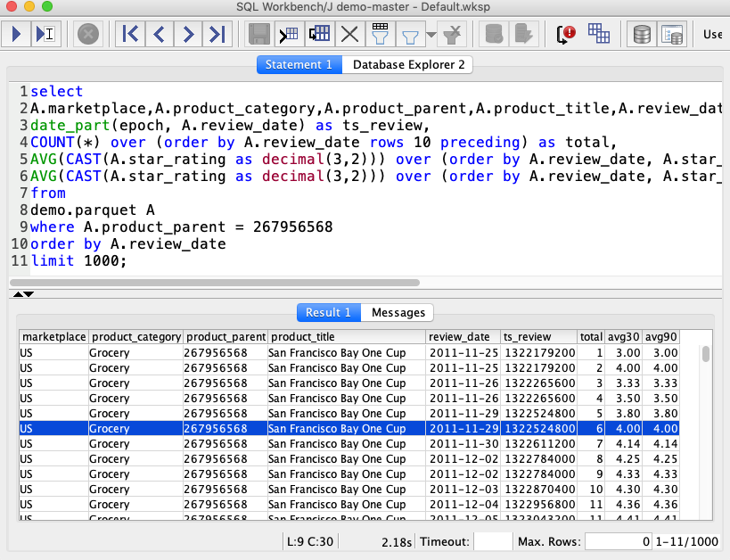
Task: Open the filter dropdown arrow
Action: [x=431, y=36]
